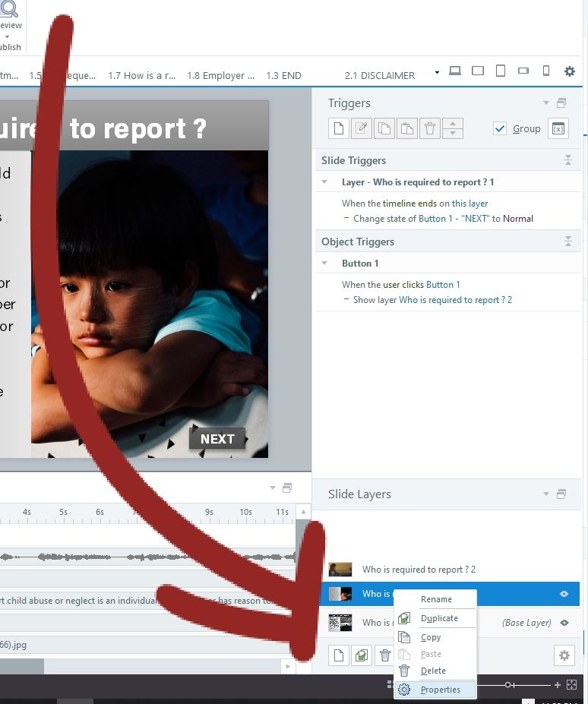Select Duplicate in the context menu
The image size is (588, 704).
tap(439, 618)
